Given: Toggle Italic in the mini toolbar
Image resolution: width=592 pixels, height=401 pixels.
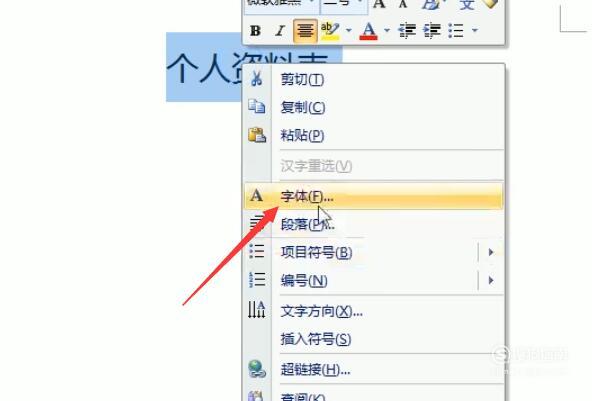Looking at the screenshot, I should coord(280,31).
